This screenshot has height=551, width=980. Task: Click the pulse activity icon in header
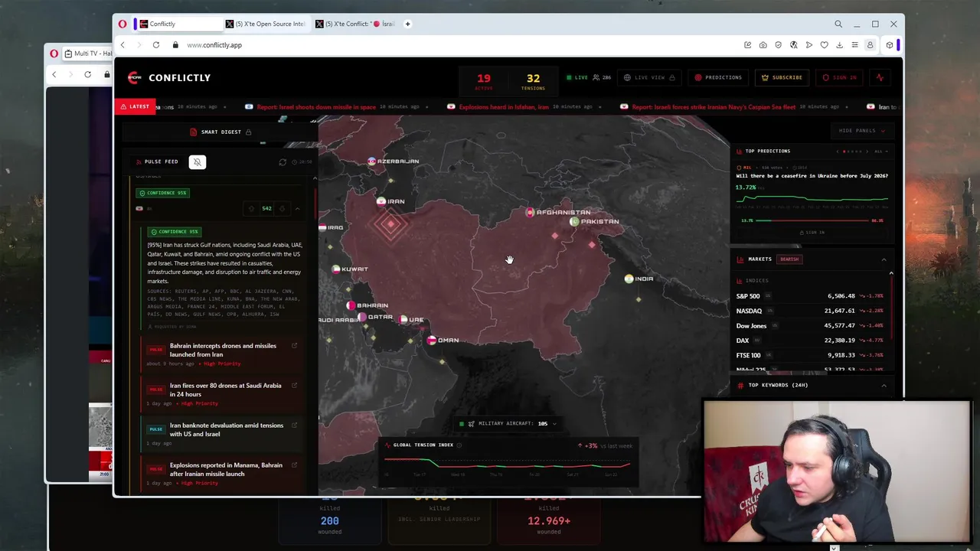click(880, 77)
